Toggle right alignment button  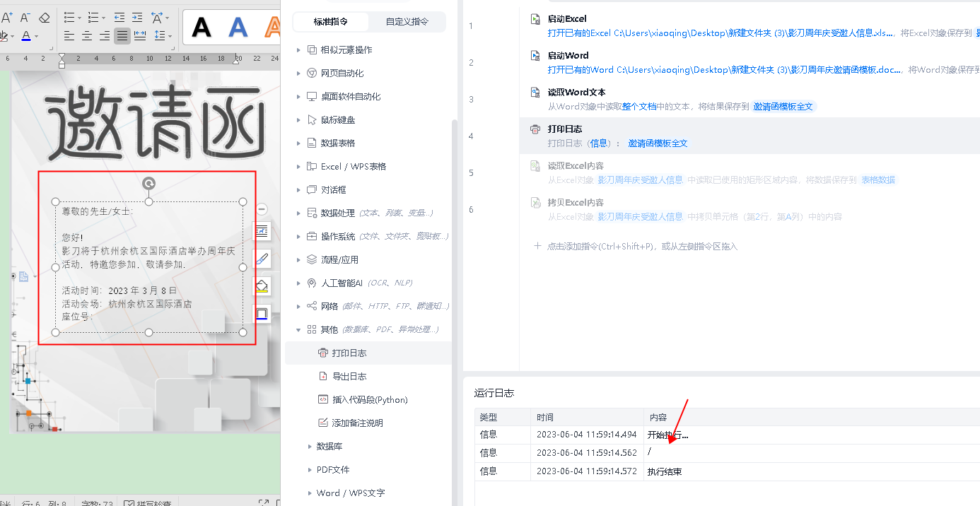point(105,35)
